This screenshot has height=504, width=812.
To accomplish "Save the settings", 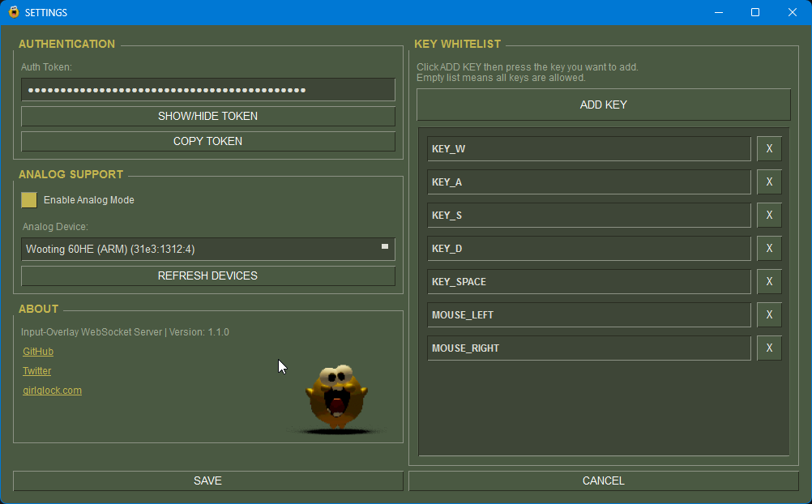I will point(207,481).
